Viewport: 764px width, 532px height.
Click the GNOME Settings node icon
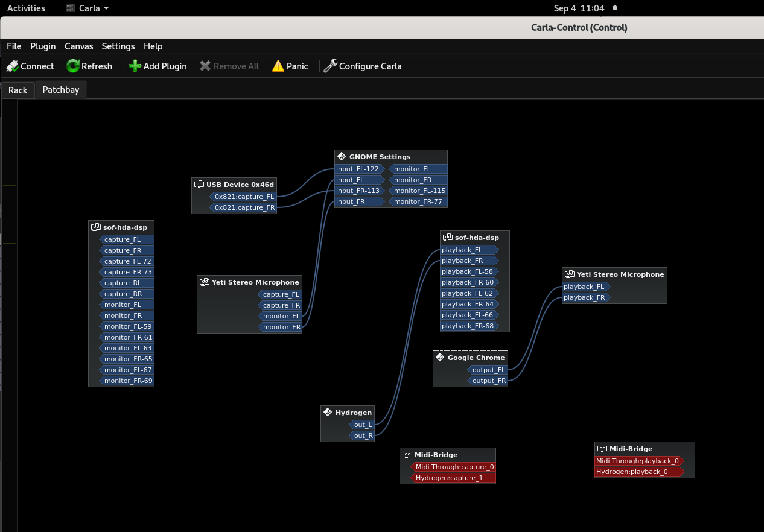[342, 157]
